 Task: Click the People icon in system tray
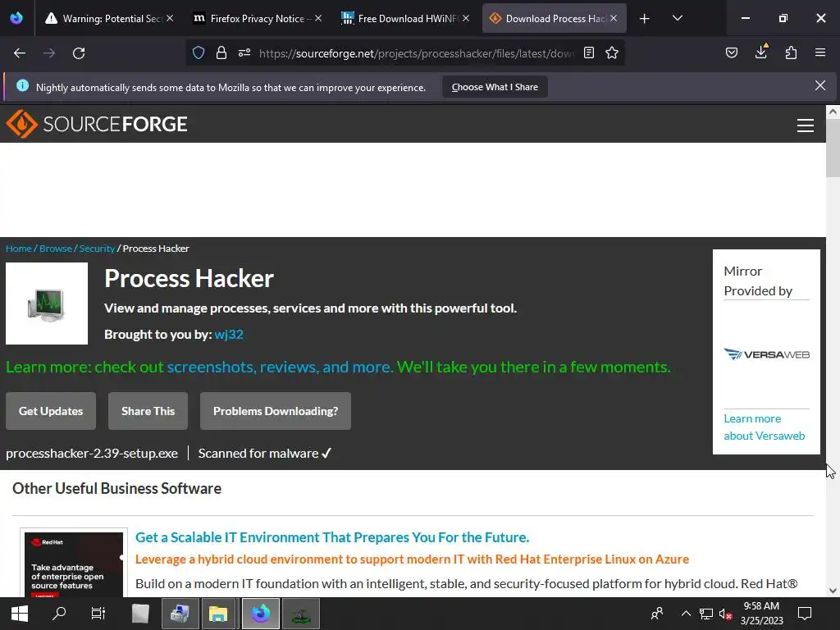coord(657,614)
